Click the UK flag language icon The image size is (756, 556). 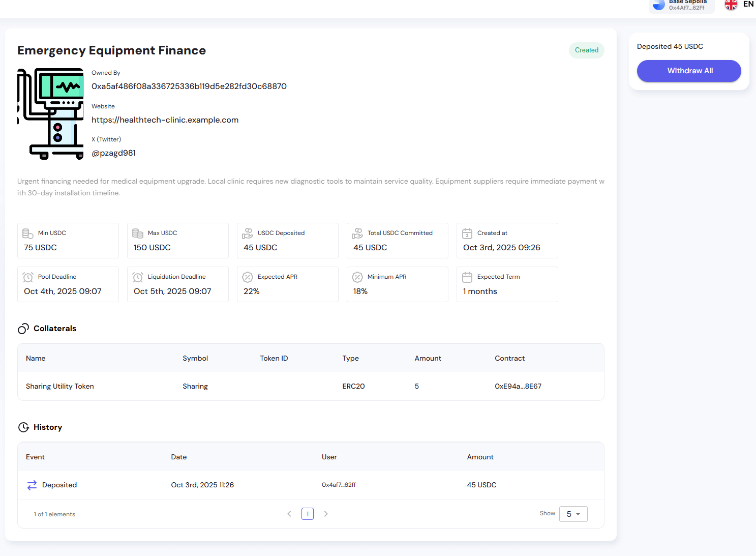(731, 5)
